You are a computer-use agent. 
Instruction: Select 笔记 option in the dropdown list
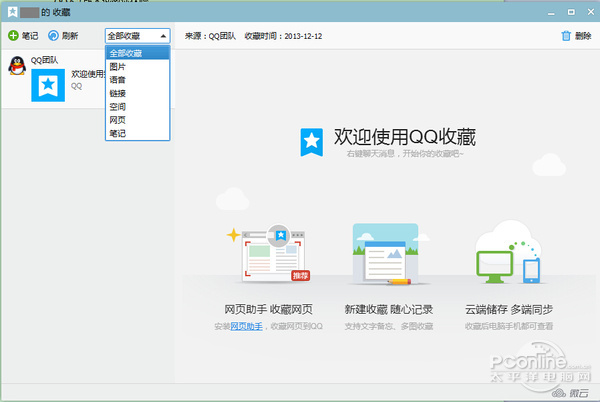click(138, 133)
